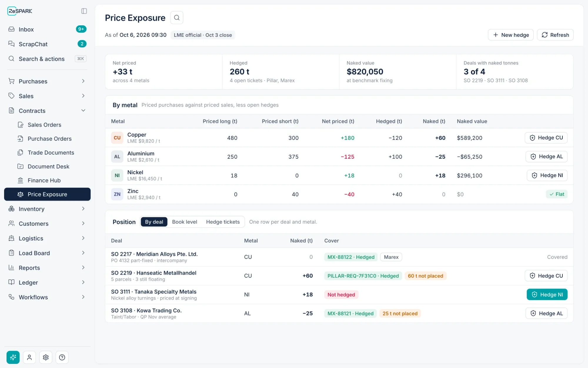Expand the Logistics section chevron

click(x=83, y=238)
